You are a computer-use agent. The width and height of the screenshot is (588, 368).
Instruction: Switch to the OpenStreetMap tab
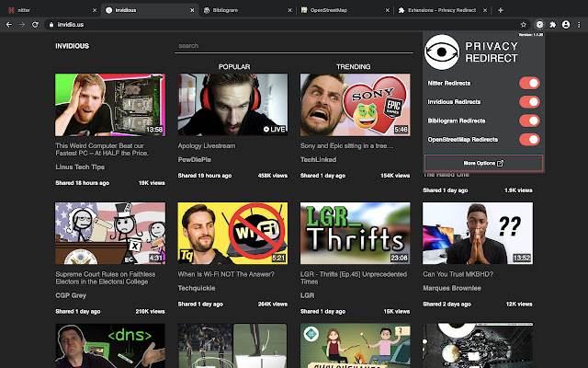click(x=340, y=9)
